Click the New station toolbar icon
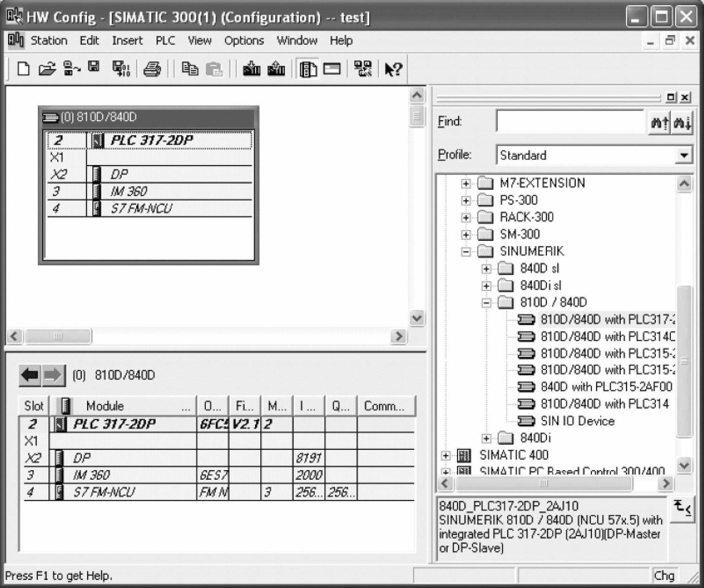The image size is (704, 588). click(x=23, y=69)
